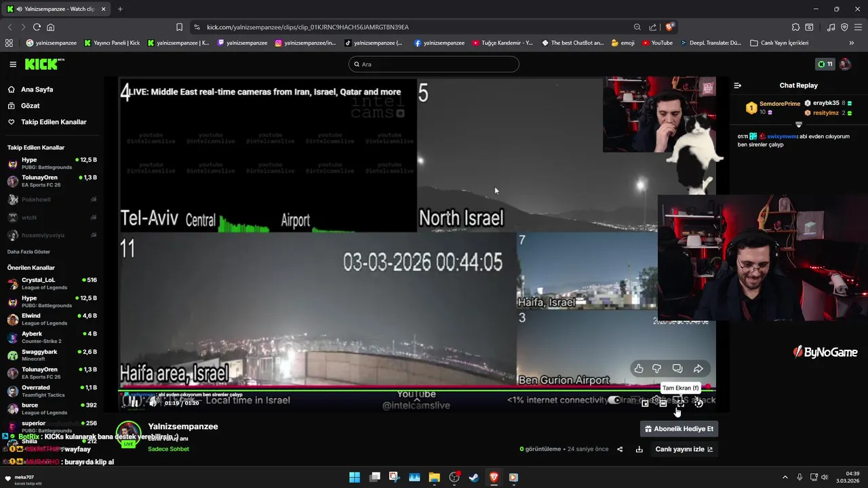Image resolution: width=868 pixels, height=488 pixels.
Task: Click the share arrow on the video overlay
Action: (x=698, y=369)
